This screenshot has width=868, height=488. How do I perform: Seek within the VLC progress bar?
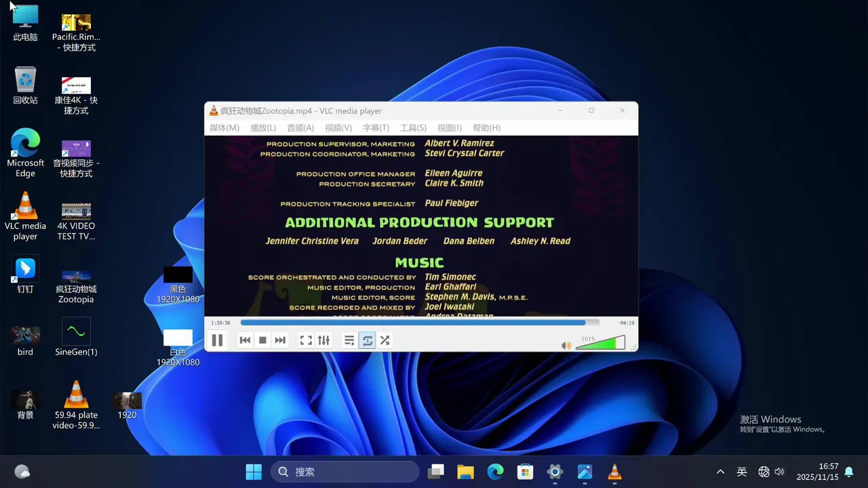[x=420, y=323]
